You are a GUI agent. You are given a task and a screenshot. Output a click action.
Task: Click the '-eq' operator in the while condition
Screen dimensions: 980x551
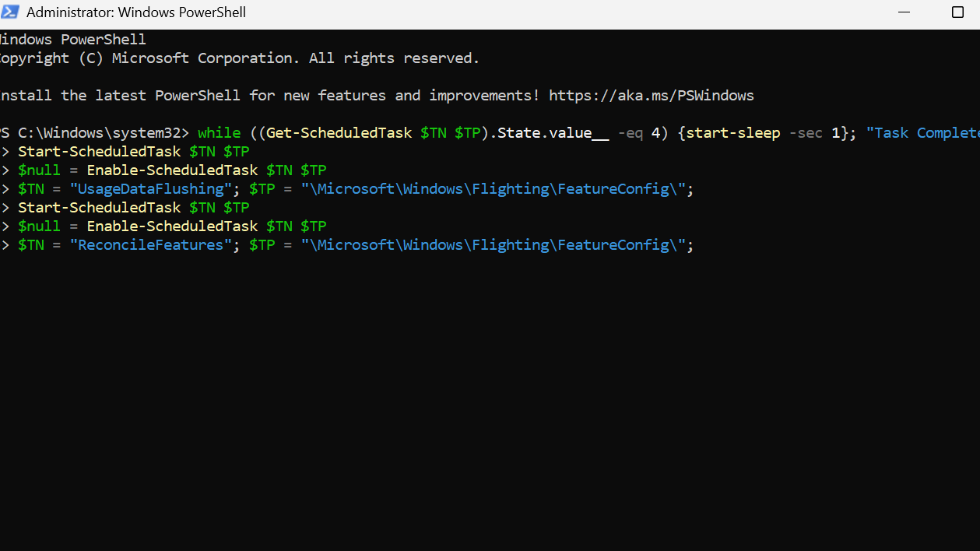[631, 133]
